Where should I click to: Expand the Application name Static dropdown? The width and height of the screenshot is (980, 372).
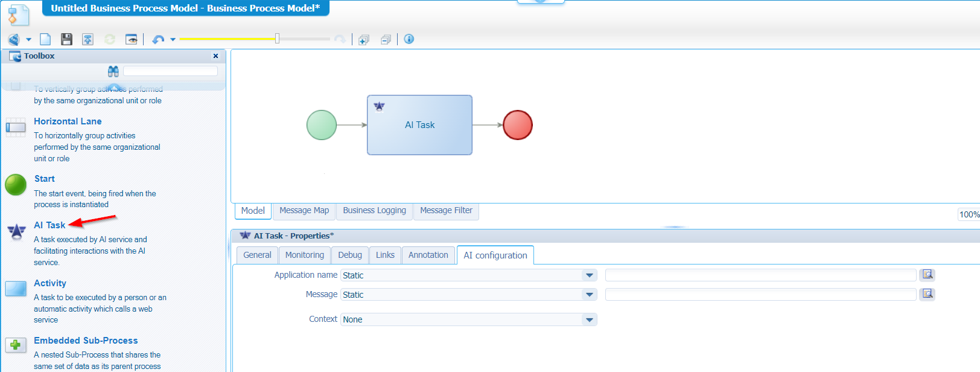point(589,275)
